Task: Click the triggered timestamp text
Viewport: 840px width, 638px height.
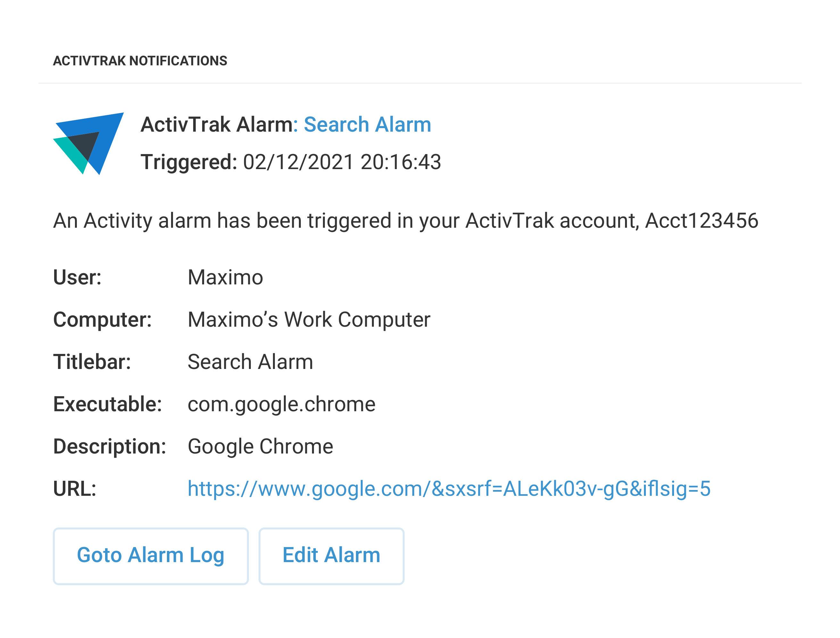Action: point(342,162)
